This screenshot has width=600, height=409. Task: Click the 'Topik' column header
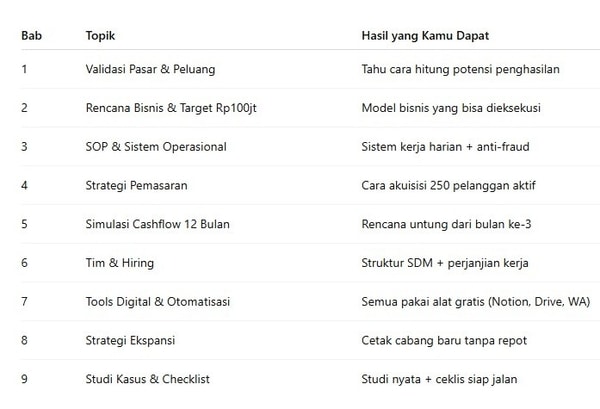[100, 36]
